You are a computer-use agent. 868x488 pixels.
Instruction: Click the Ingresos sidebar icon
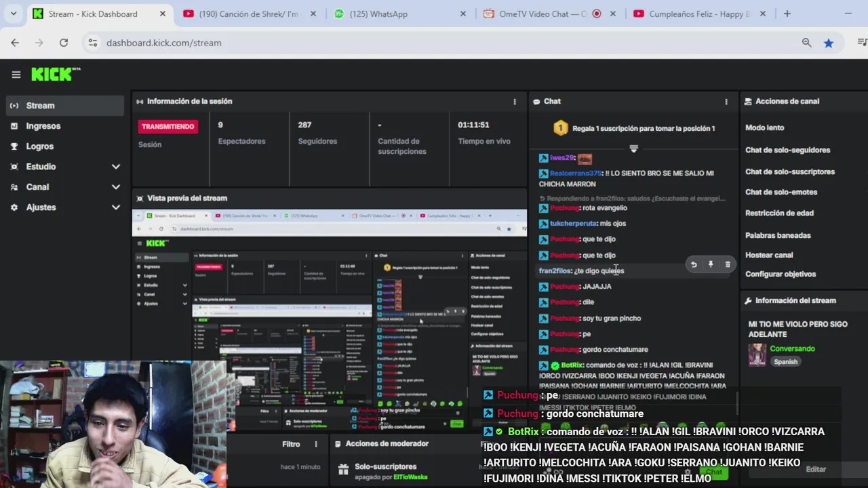pyautogui.click(x=14, y=126)
